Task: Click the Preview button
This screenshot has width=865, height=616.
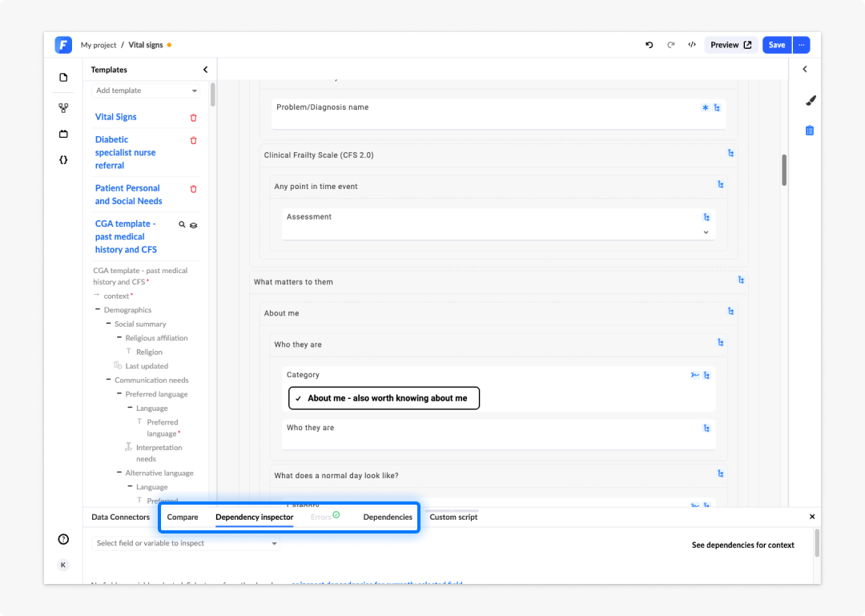Action: [x=731, y=45]
